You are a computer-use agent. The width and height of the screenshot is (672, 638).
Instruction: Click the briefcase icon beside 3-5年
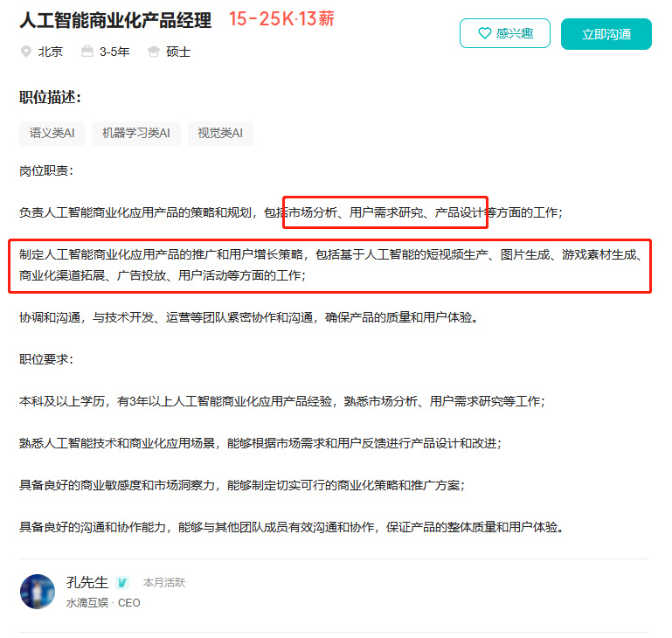(87, 52)
